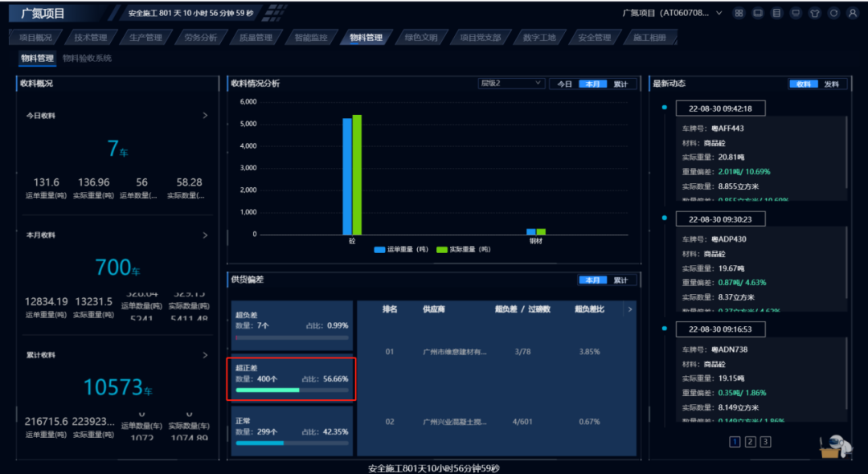The height and width of the screenshot is (474, 868).
Task: Select the 超正差 deviation card
Action: pos(293,378)
